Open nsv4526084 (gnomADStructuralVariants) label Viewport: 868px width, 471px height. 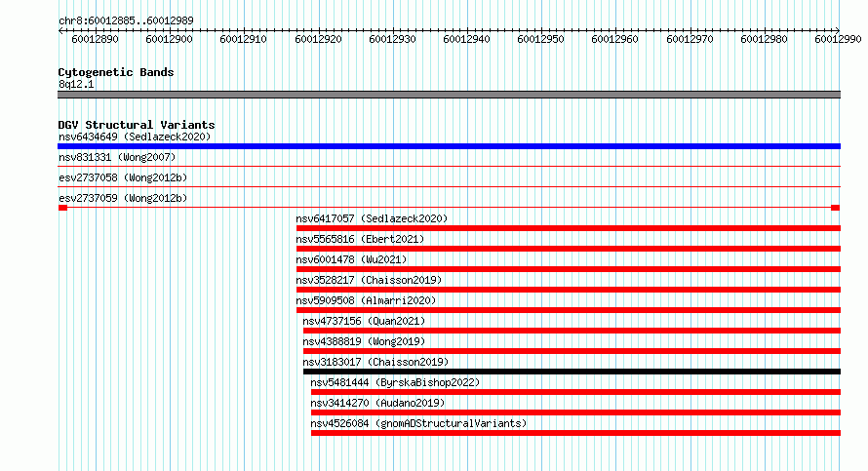coord(418,423)
